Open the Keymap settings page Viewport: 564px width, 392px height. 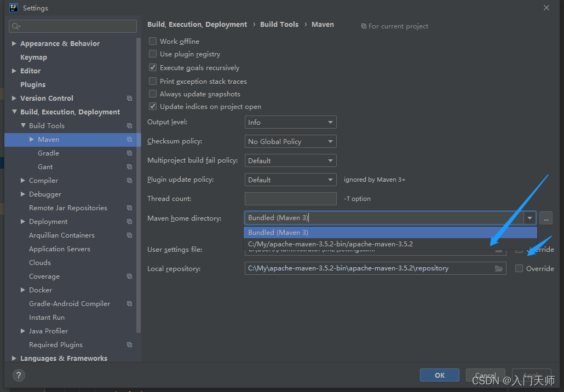pyautogui.click(x=33, y=57)
